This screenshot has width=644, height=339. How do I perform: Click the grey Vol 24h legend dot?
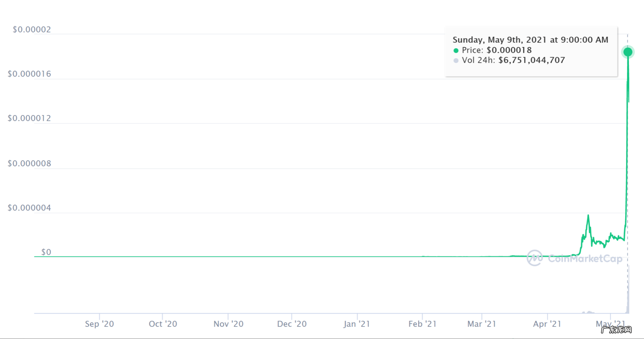pos(456,60)
